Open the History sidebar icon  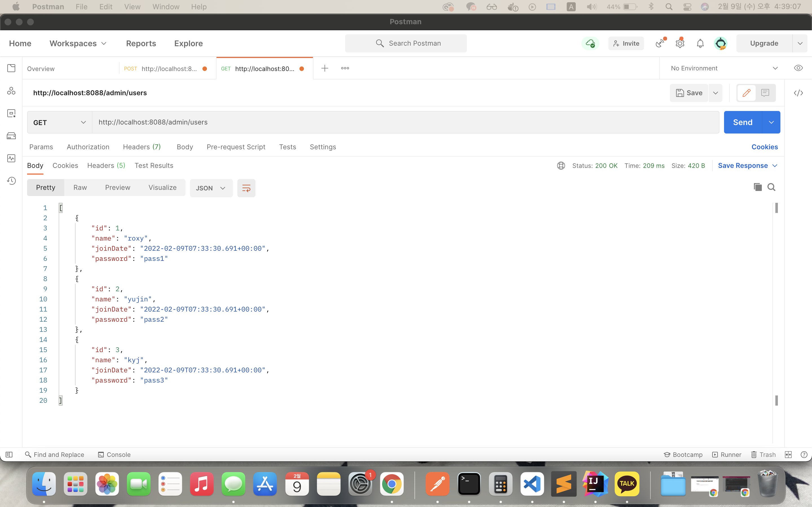click(11, 181)
